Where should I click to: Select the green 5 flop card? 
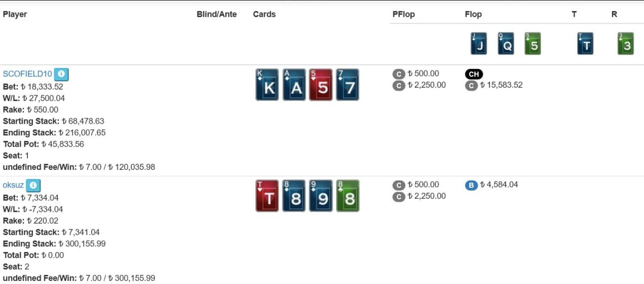(x=533, y=44)
